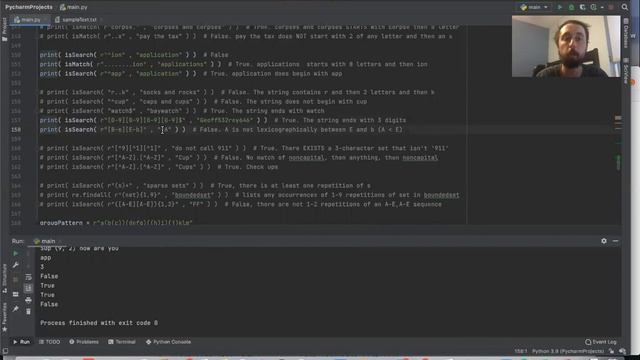Image resolution: width=640 pixels, height=360 pixels.
Task: Open the Problems tool window
Action: click(x=84, y=342)
